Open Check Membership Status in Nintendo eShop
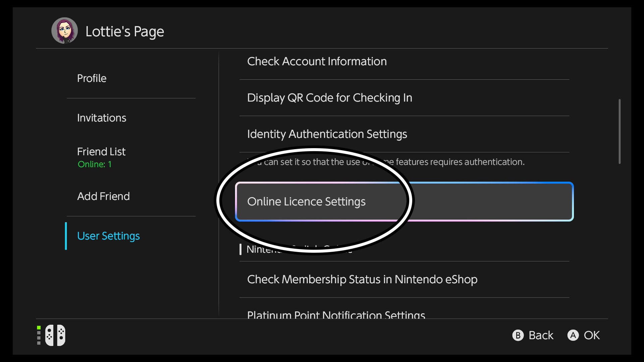The height and width of the screenshot is (362, 644). point(362,280)
